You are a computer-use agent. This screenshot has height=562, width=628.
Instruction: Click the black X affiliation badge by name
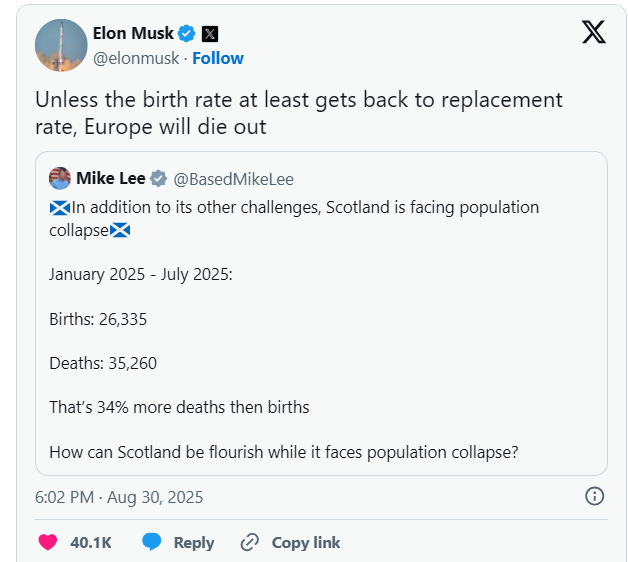click(x=210, y=34)
